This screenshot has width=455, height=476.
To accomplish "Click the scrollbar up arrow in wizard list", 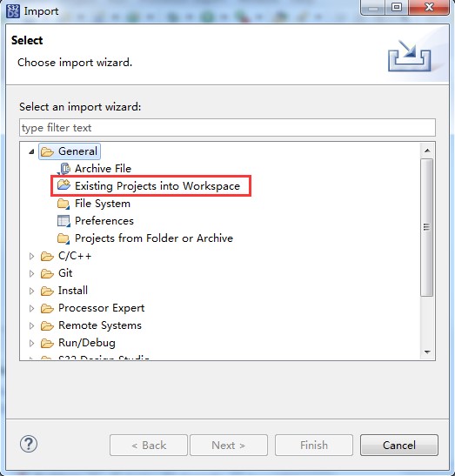I will (x=427, y=151).
